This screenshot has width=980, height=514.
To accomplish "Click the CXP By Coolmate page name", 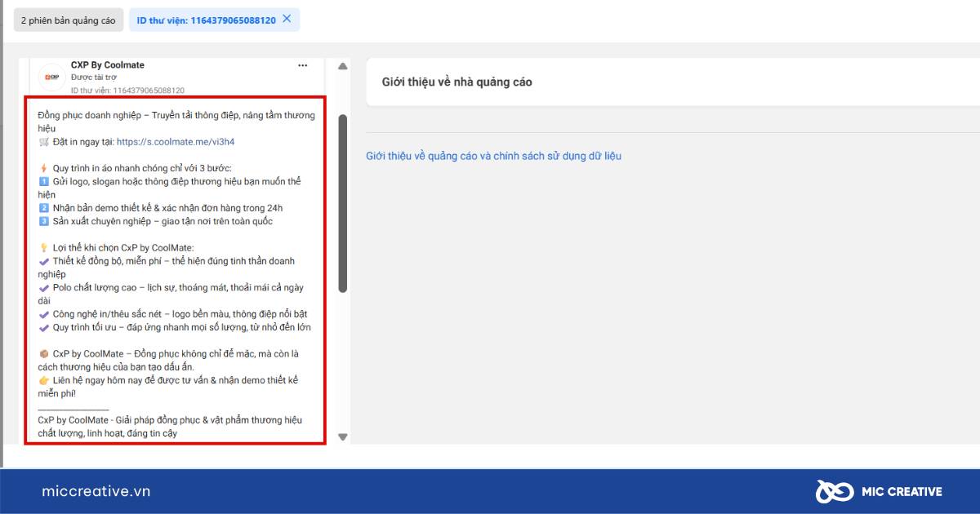I will [107, 65].
